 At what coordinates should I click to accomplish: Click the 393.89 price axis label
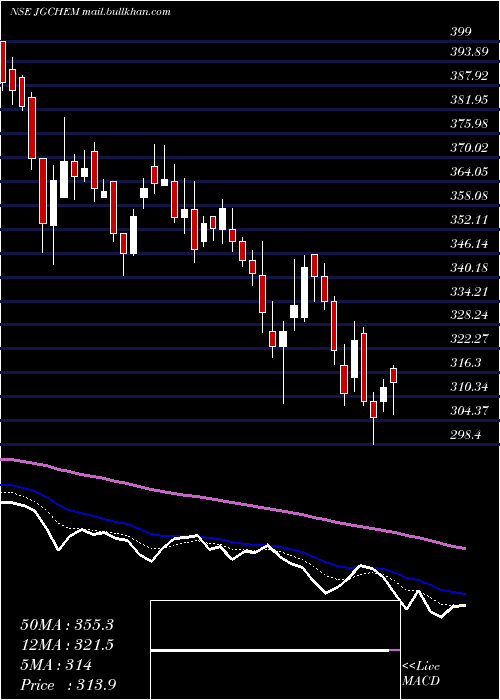pos(468,52)
